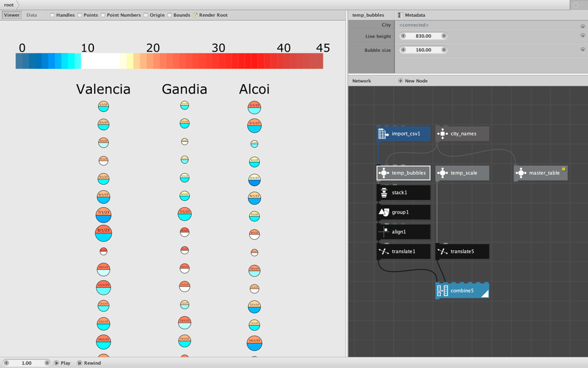Viewport: 588px width, 368px height.
Task: Click the Valencia 8/1/23 bubble
Action: tap(103, 233)
